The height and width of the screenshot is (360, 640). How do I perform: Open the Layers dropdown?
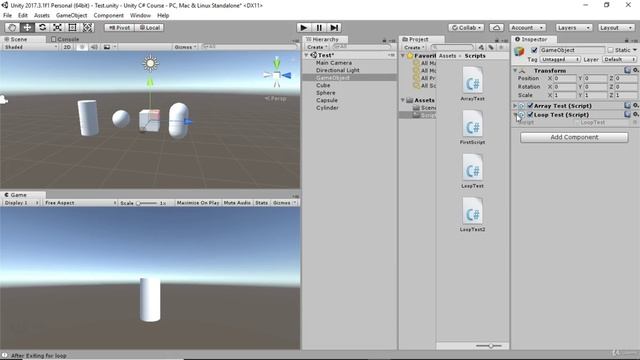tap(573, 27)
